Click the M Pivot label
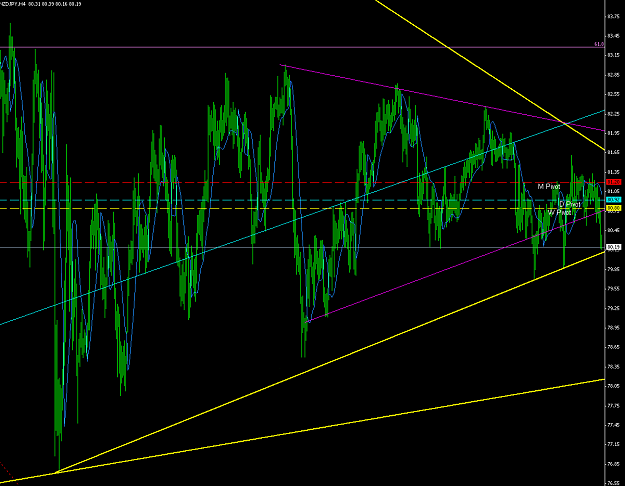Screen dimensions: 625x486 [x=548, y=186]
